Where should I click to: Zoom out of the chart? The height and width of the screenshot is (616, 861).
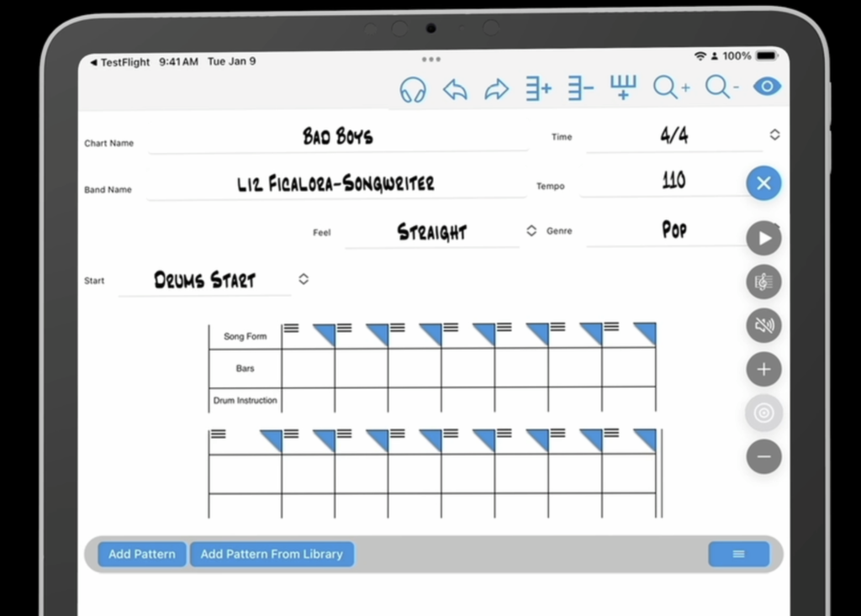(x=721, y=87)
